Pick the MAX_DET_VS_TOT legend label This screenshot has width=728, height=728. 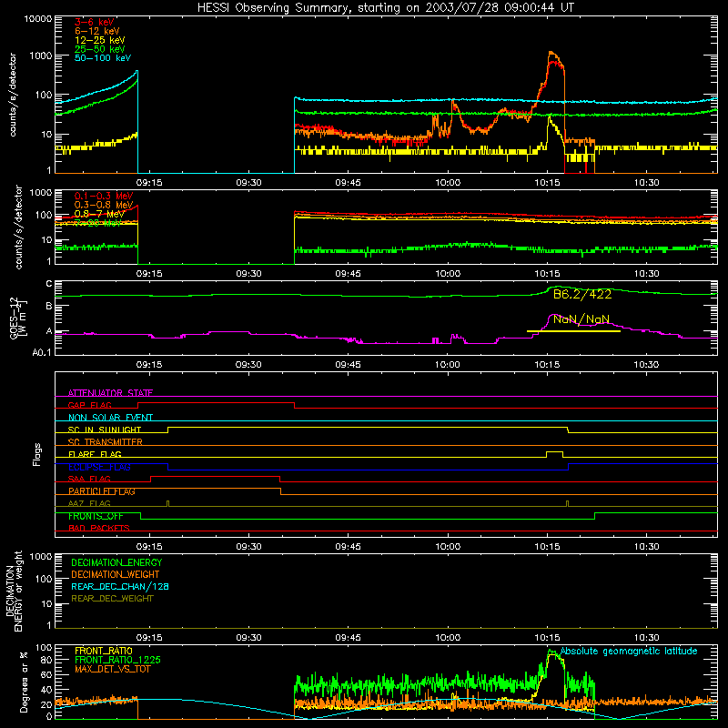(x=112, y=669)
